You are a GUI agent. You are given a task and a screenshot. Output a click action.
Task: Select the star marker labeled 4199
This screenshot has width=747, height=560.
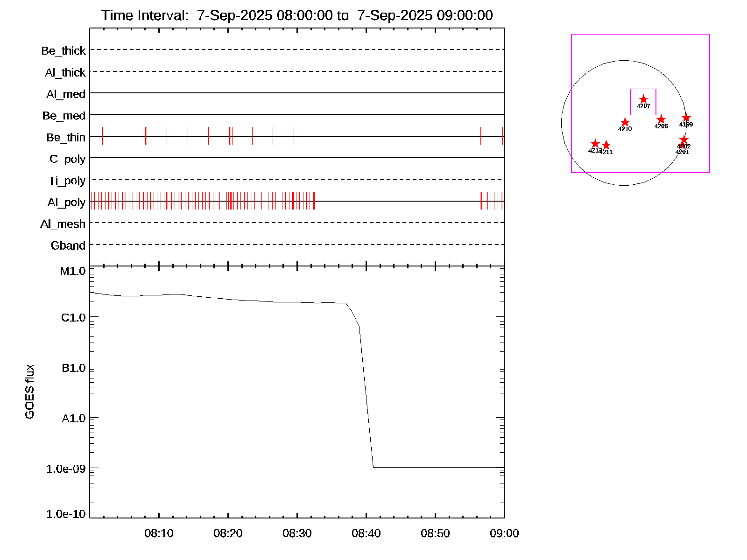coord(686,118)
